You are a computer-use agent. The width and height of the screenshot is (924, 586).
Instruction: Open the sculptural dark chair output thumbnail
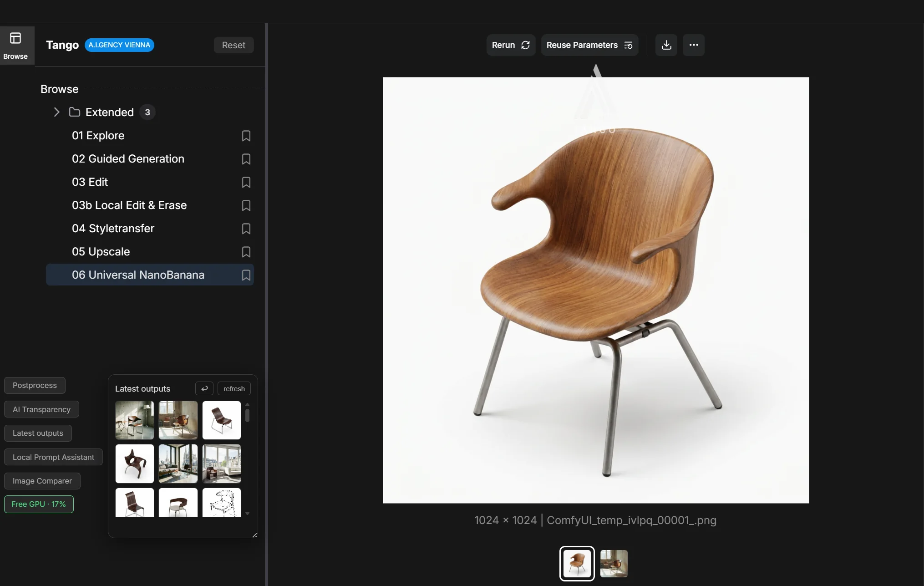[x=135, y=464]
